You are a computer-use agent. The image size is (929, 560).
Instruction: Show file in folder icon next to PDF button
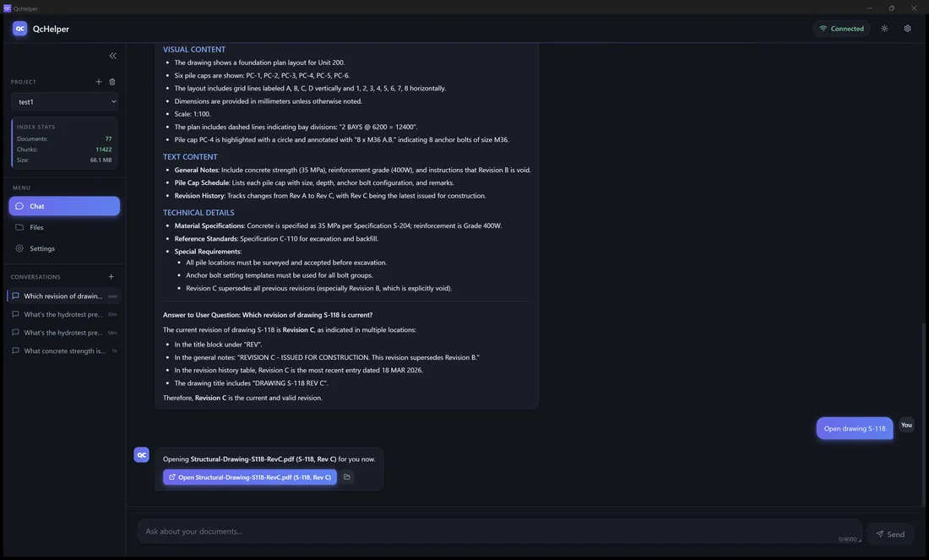347,477
